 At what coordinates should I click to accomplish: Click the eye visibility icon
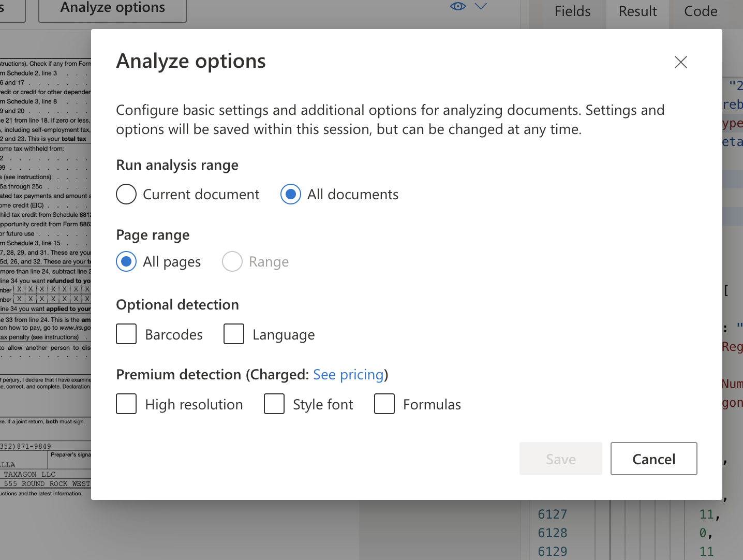point(458,6)
